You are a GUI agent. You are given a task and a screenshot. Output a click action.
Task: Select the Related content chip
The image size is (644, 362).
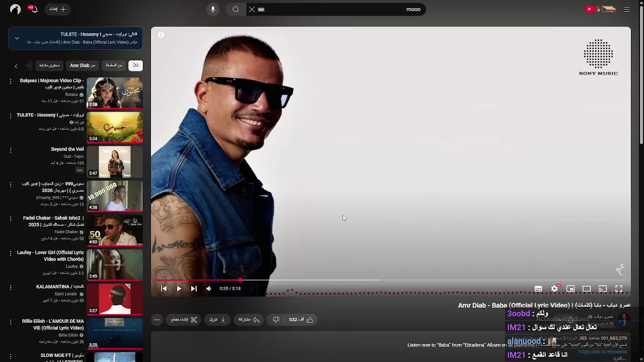tap(49, 65)
